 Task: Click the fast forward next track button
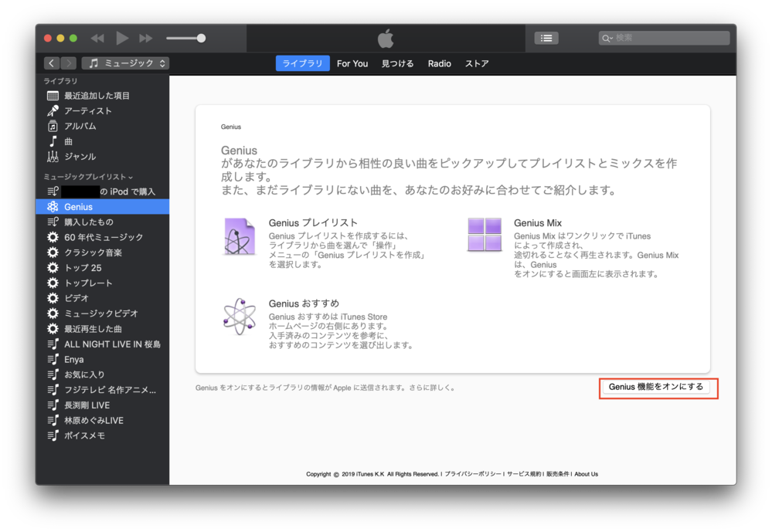tap(146, 39)
